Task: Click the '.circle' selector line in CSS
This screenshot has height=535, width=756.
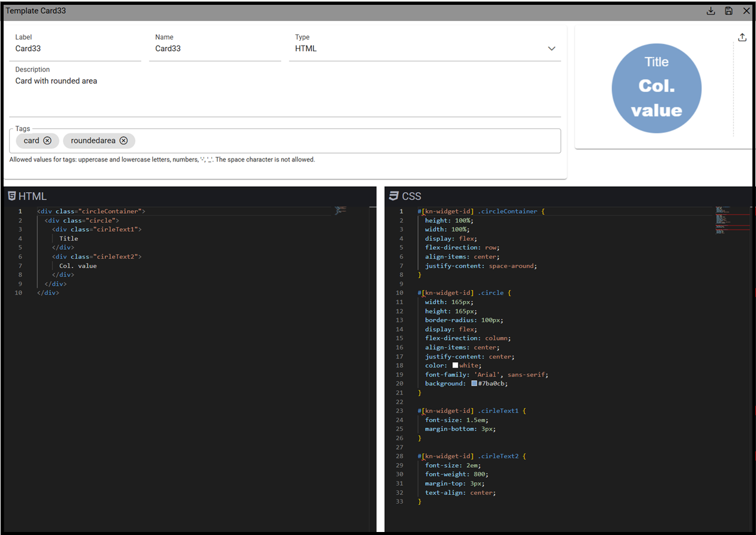Action: [464, 292]
